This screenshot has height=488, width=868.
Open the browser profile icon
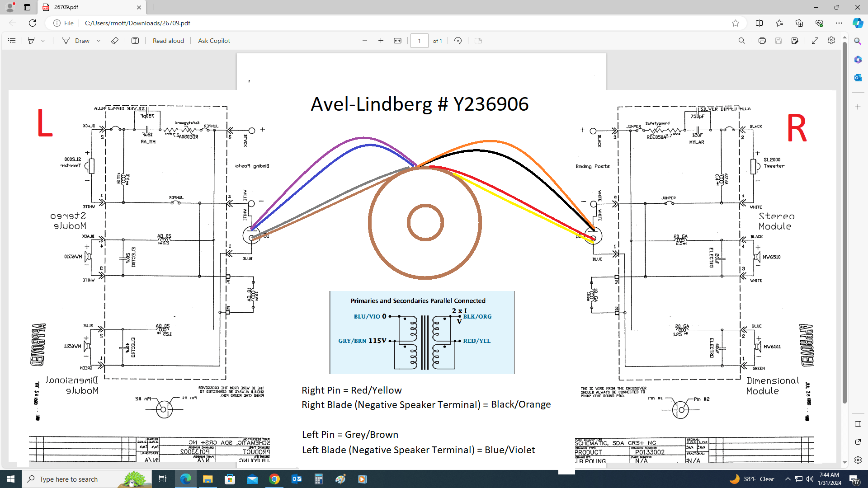pyautogui.click(x=10, y=7)
